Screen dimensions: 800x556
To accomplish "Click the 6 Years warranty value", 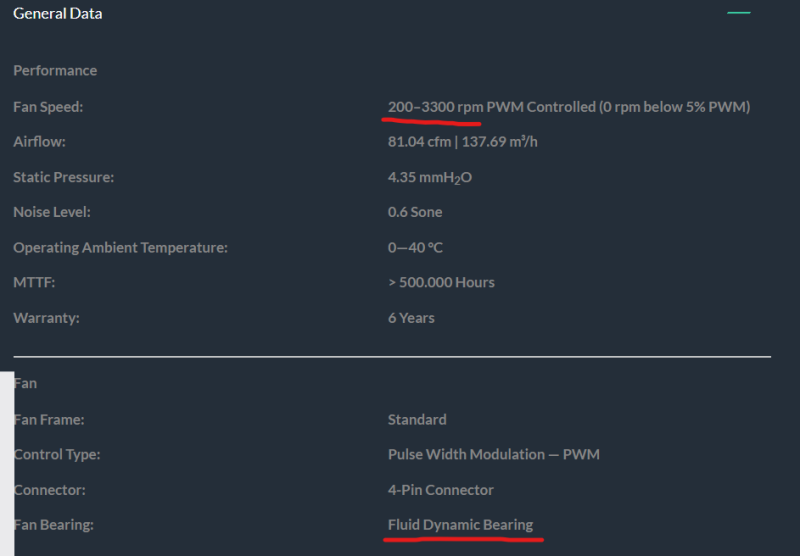I will click(411, 318).
